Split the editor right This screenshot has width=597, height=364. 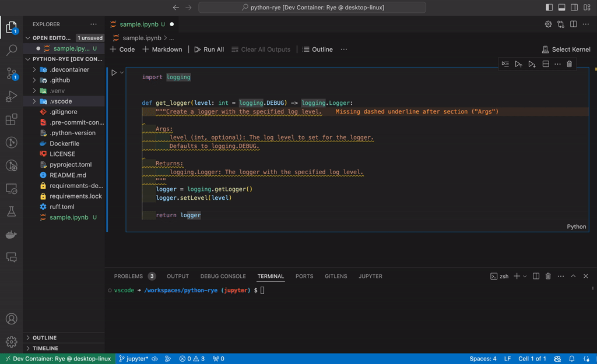(x=574, y=24)
